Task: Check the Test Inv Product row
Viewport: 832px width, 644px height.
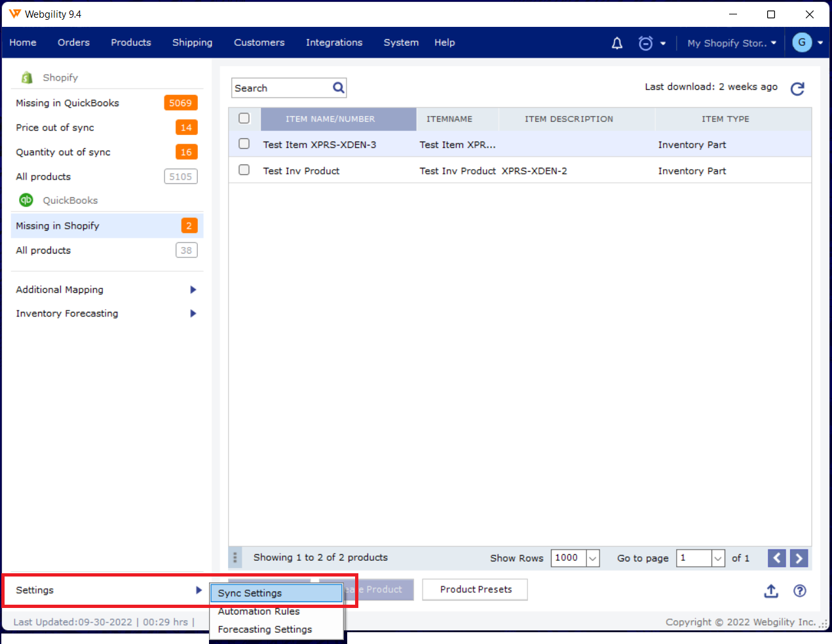Action: 244,170
